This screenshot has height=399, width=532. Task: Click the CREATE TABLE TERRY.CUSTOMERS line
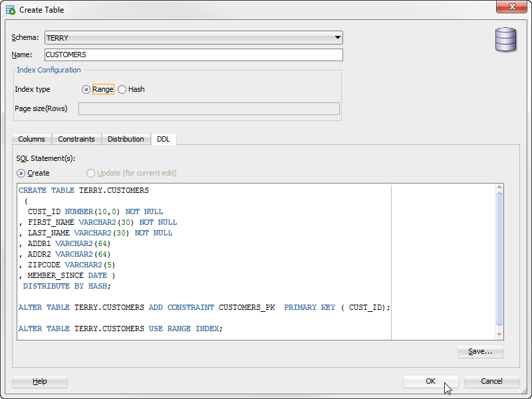[84, 190]
